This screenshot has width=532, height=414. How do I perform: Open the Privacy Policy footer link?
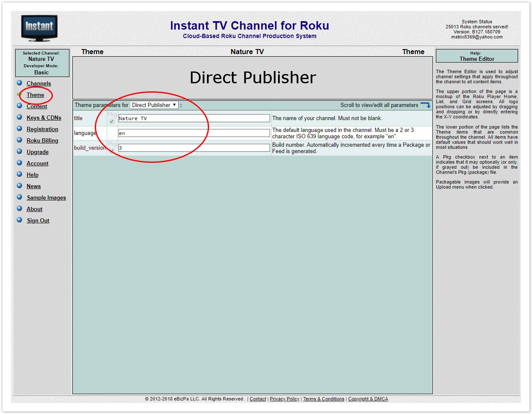(284, 399)
